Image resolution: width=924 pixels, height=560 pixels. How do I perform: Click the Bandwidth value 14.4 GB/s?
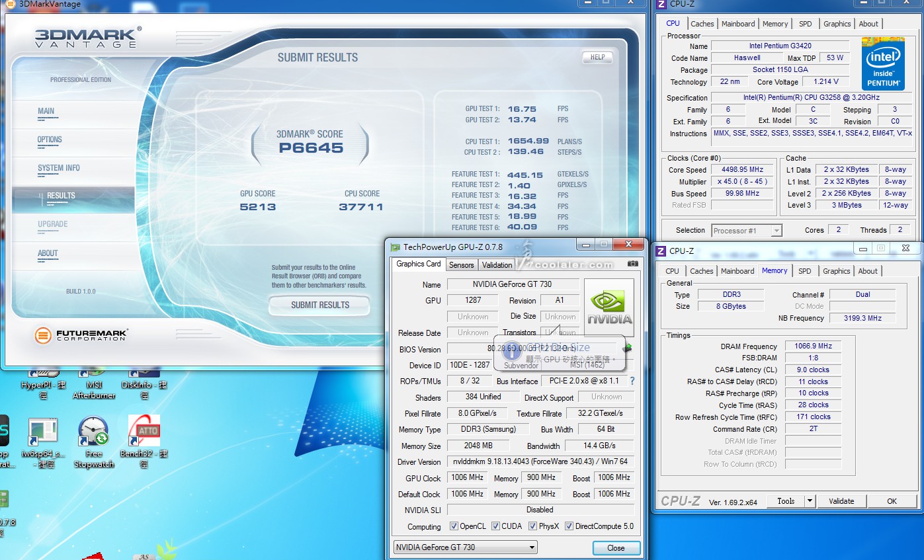599,446
